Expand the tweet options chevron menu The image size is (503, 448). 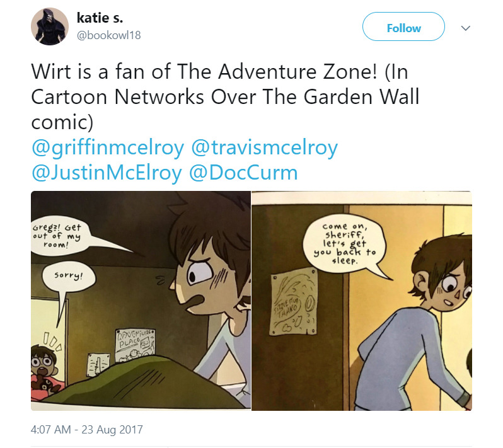(x=465, y=28)
